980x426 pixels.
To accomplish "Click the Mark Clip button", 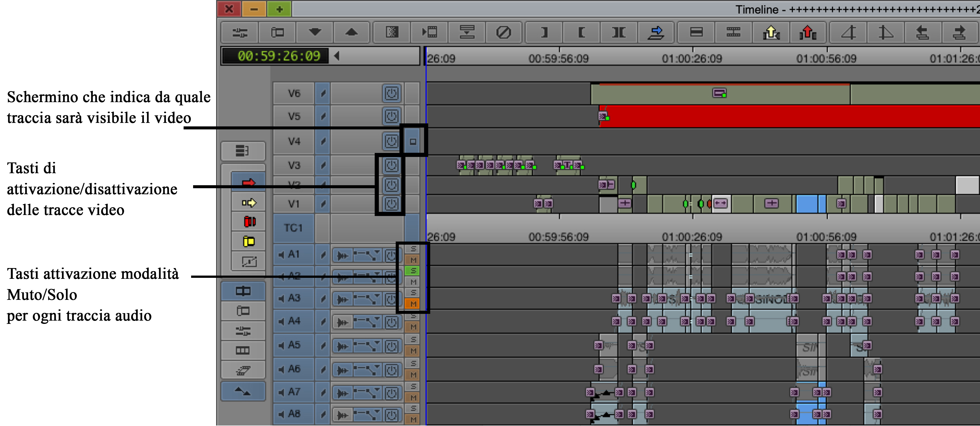I will pos(619,32).
